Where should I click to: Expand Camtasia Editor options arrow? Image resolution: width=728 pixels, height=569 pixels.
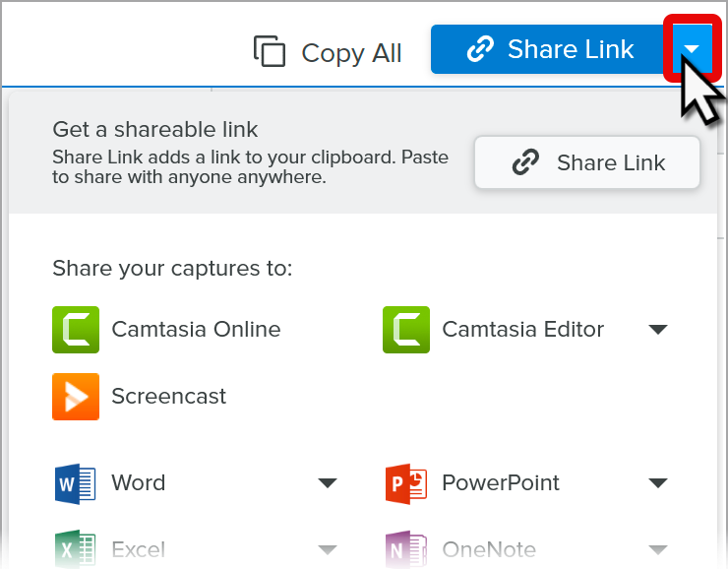click(658, 330)
